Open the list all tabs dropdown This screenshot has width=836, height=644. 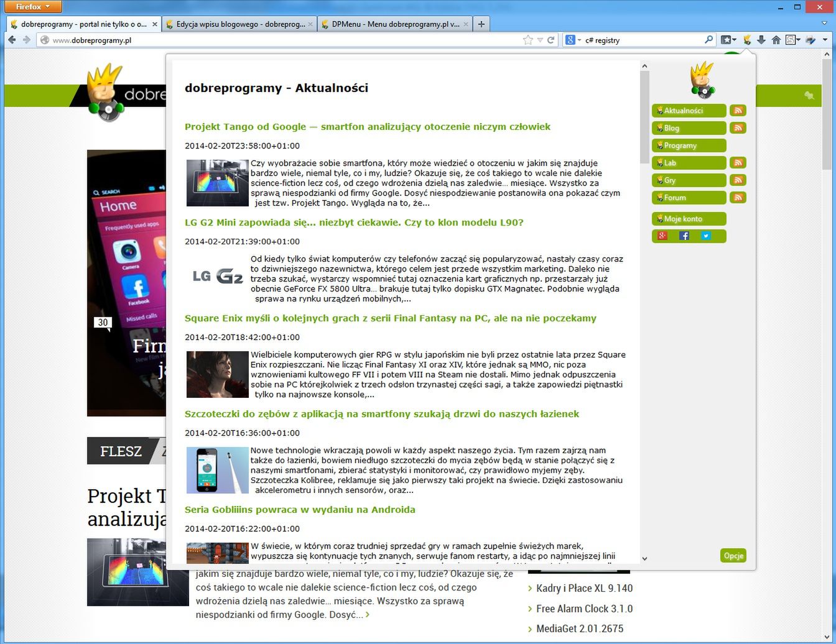(x=824, y=24)
